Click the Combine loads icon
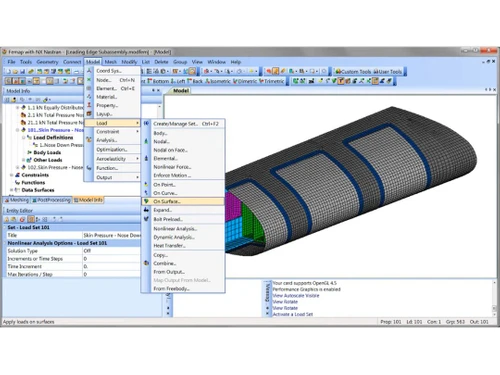The height and width of the screenshot is (375, 500). (146, 263)
